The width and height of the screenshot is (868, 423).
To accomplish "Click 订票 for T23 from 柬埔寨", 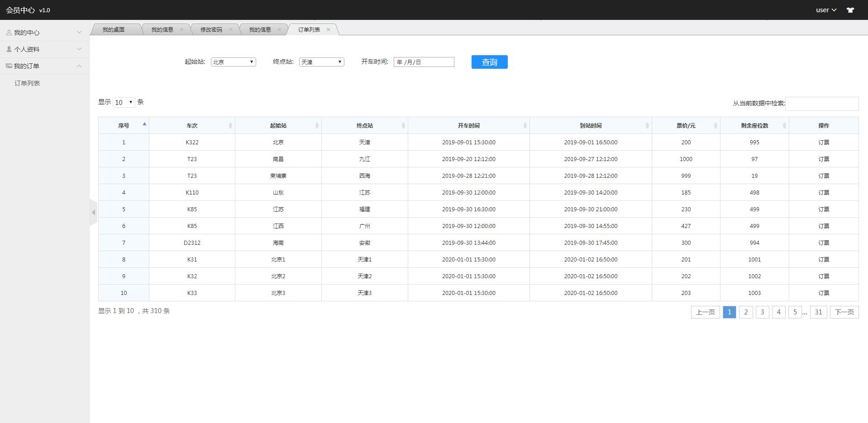I will coord(824,176).
